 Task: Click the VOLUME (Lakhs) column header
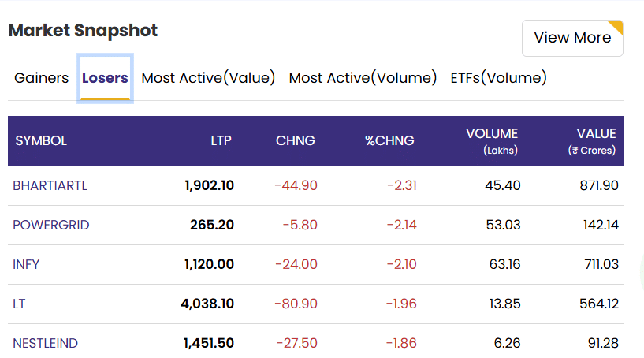(492, 141)
